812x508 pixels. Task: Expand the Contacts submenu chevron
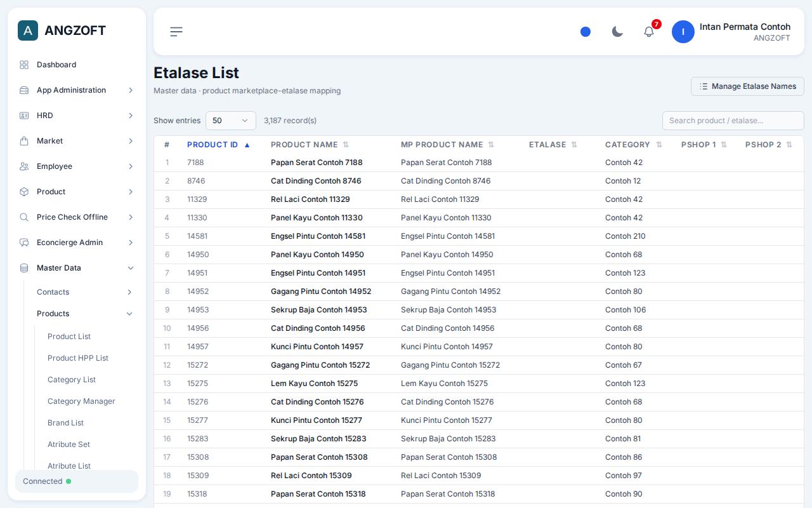click(129, 292)
